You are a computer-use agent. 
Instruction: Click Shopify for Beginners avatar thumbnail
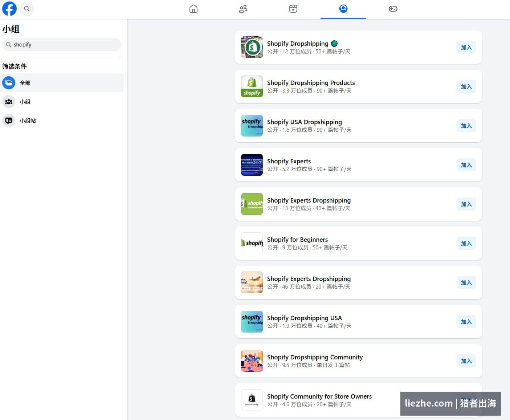pyautogui.click(x=252, y=243)
